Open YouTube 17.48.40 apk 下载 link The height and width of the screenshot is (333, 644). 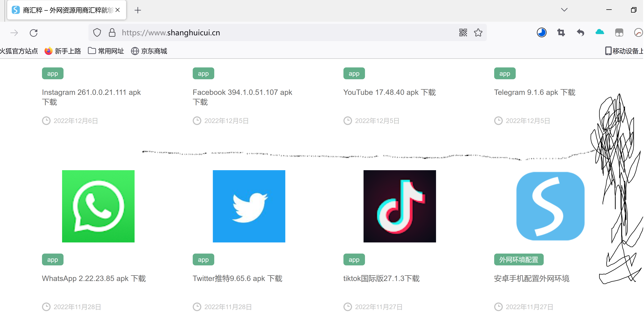[390, 92]
